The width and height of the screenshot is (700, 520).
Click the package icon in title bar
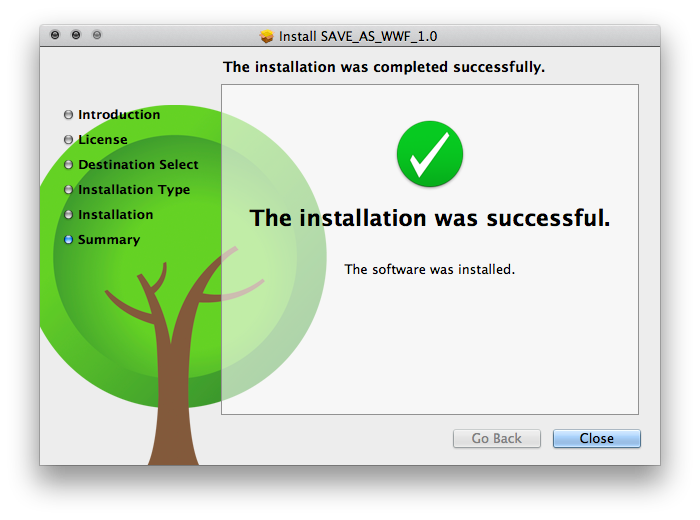(267, 36)
